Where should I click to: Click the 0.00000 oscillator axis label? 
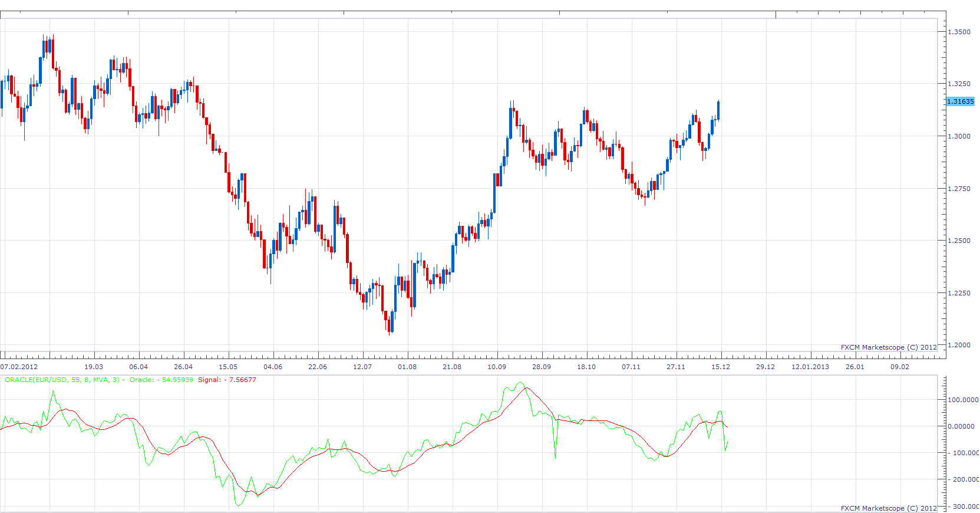click(961, 426)
